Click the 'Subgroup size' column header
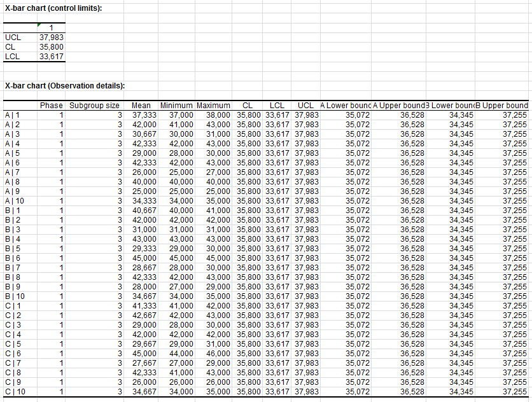This screenshot has height=402, width=532. coord(94,105)
